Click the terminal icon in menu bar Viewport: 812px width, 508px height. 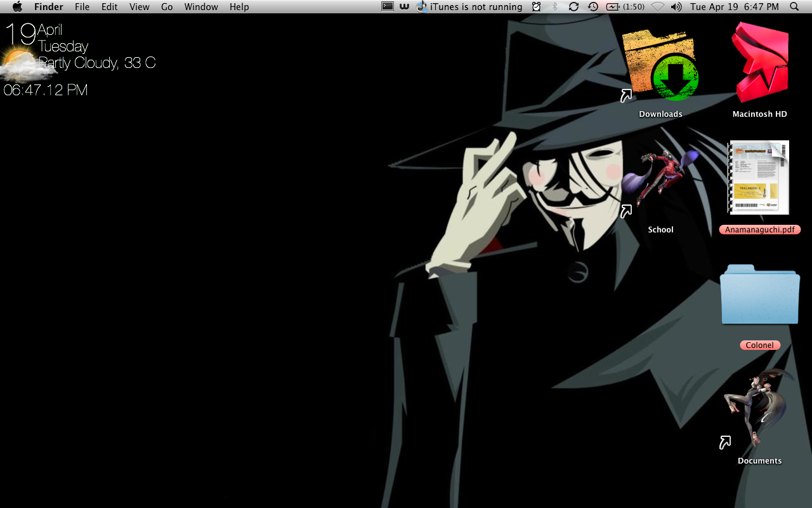point(387,6)
